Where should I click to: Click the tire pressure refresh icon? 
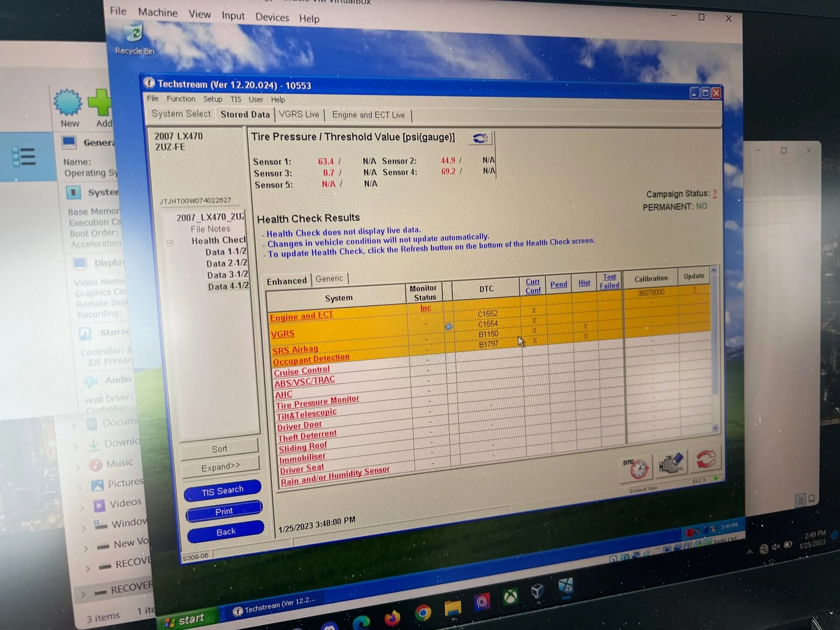(x=480, y=138)
